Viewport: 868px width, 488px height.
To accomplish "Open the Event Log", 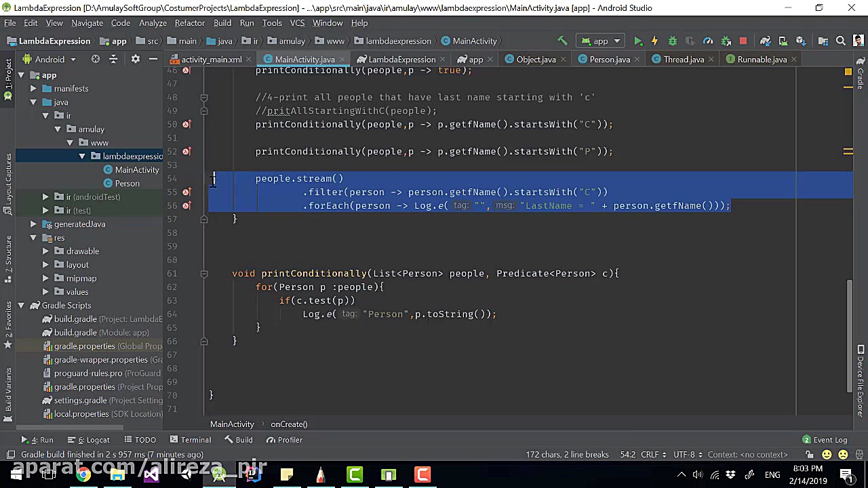I will tap(825, 440).
